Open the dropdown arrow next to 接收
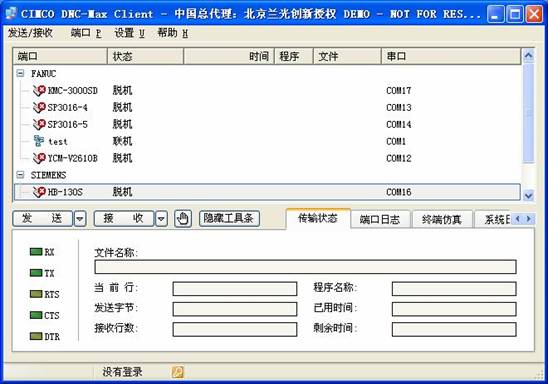548x384 pixels. click(161, 219)
